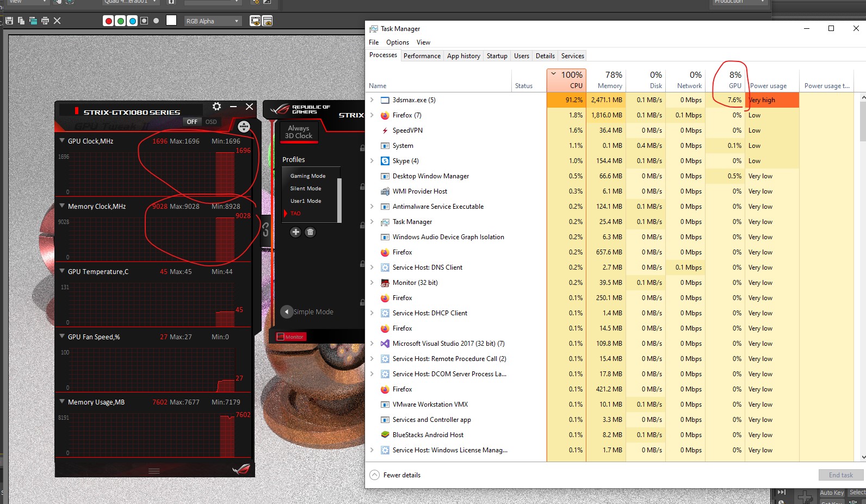The height and width of the screenshot is (504, 866).
Task: Click the print image icon in render toolbar
Action: [x=45, y=21]
